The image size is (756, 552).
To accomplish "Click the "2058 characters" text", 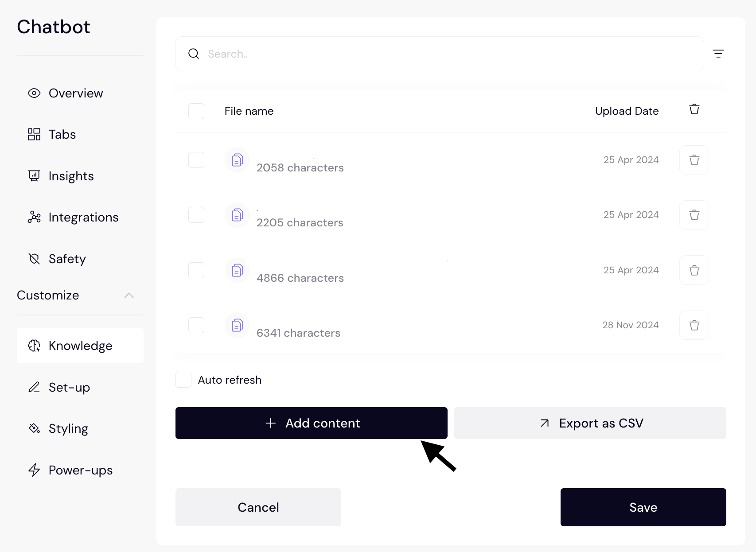I will point(300,167).
